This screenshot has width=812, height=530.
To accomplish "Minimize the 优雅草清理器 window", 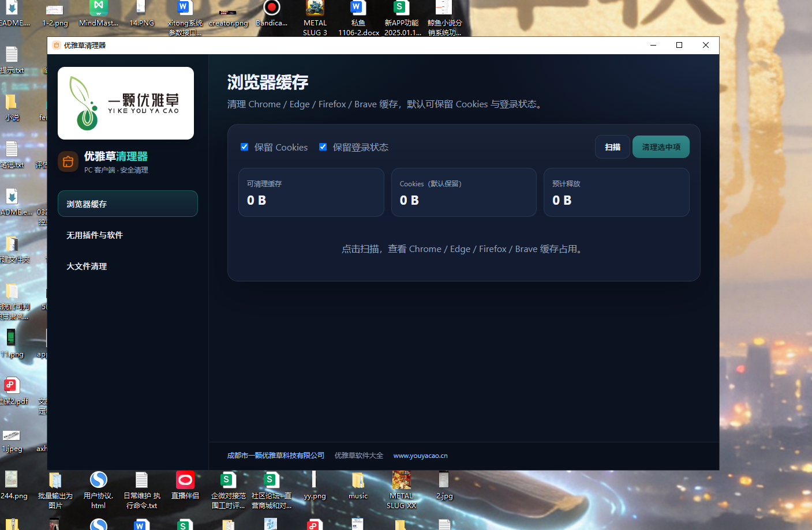I will (x=653, y=45).
